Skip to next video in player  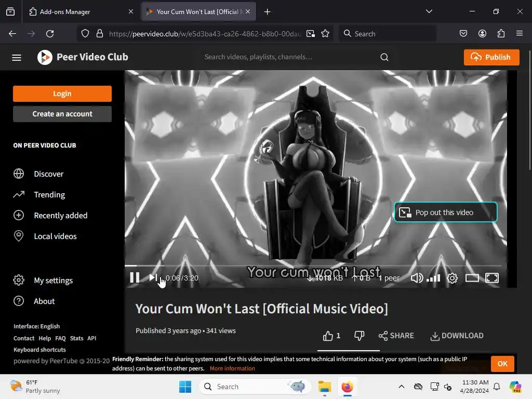click(x=153, y=277)
